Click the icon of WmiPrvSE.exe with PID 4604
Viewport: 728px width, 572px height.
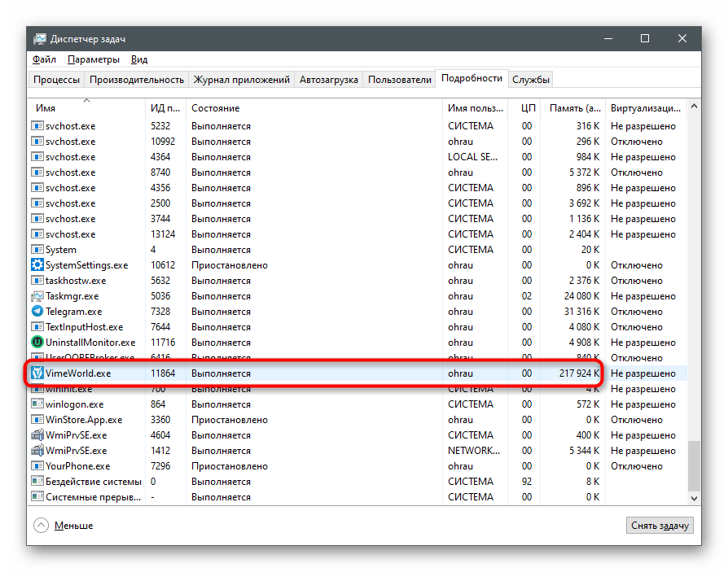pyautogui.click(x=37, y=435)
